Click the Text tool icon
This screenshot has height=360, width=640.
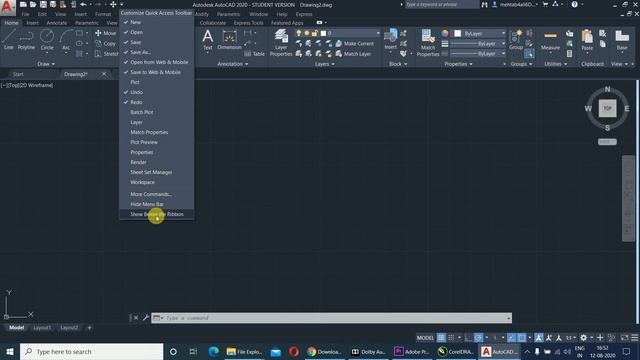click(x=208, y=39)
